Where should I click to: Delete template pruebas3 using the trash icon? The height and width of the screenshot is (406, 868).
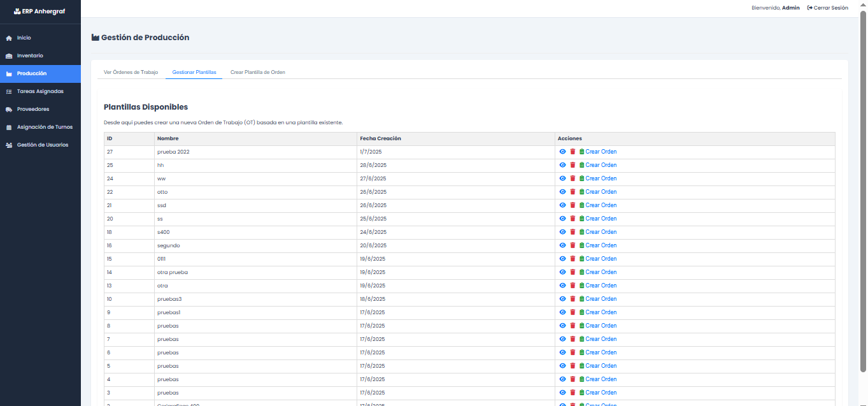tap(573, 299)
